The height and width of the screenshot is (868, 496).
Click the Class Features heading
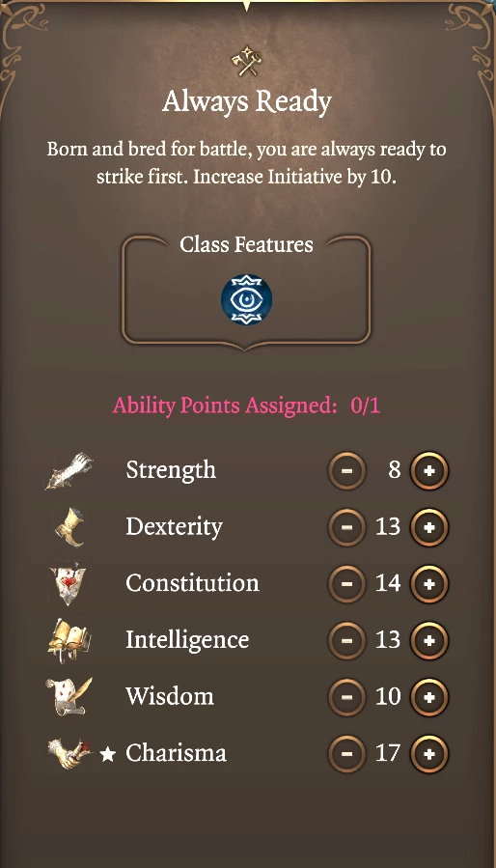click(246, 244)
